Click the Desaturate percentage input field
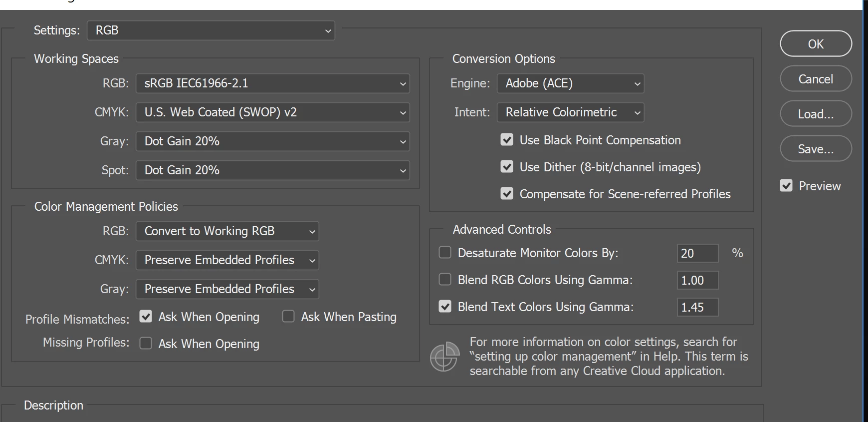Viewport: 868px width, 422px height. [697, 253]
